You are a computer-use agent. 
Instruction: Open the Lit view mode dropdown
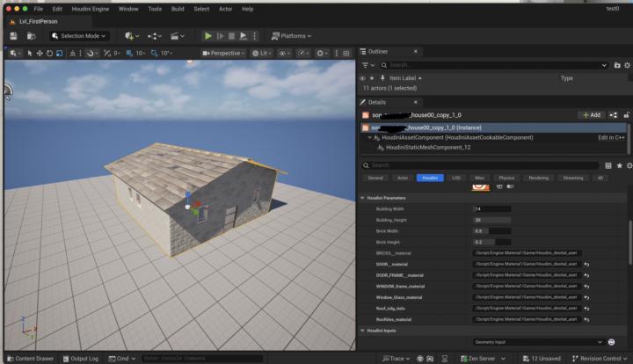[x=262, y=54]
